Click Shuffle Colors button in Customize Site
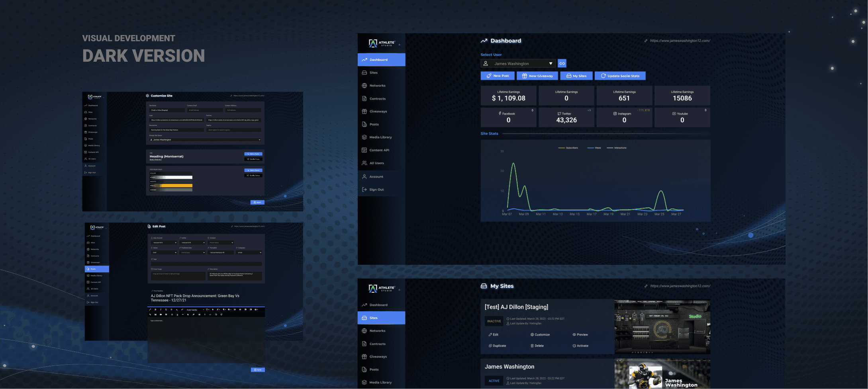The width and height of the screenshot is (868, 389). [x=253, y=175]
